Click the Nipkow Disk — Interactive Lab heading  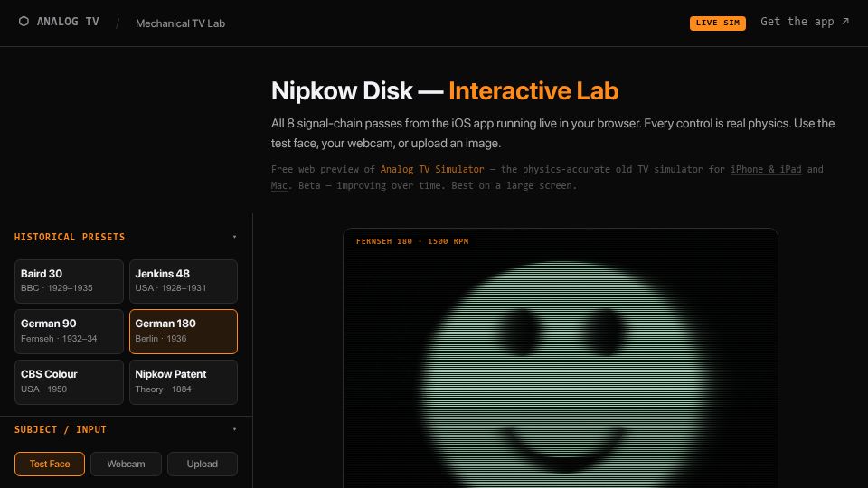point(445,90)
